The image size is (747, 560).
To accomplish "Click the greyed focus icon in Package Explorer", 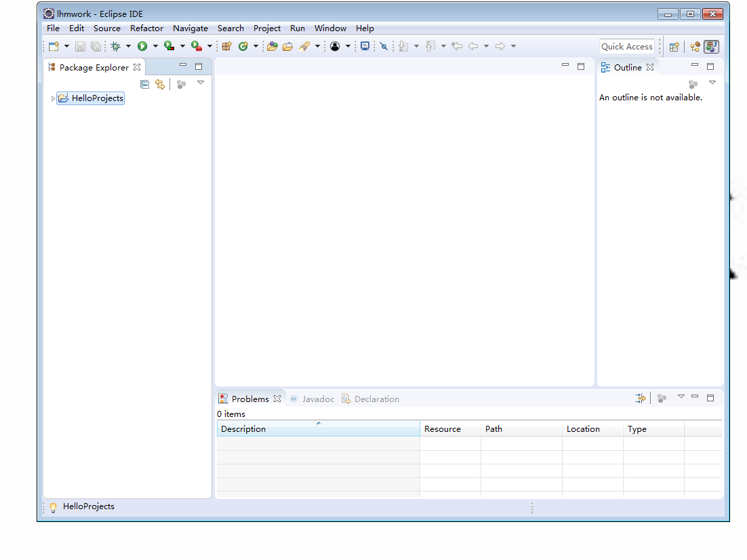I will (x=181, y=85).
